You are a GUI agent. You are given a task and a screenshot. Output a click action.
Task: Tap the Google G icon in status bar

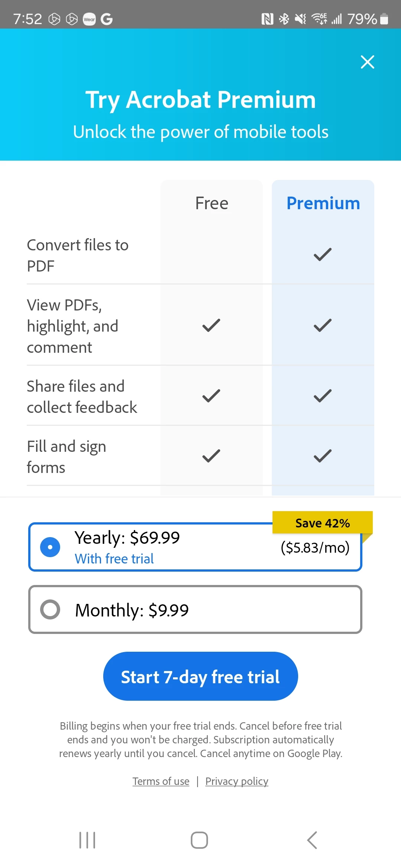(107, 19)
